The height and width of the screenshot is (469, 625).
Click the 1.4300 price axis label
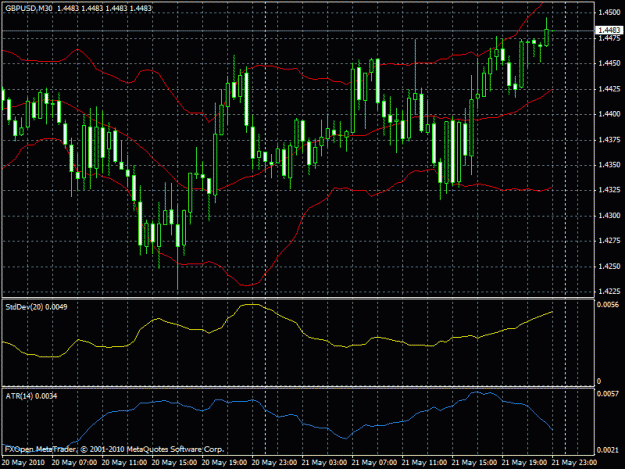pyautogui.click(x=609, y=216)
